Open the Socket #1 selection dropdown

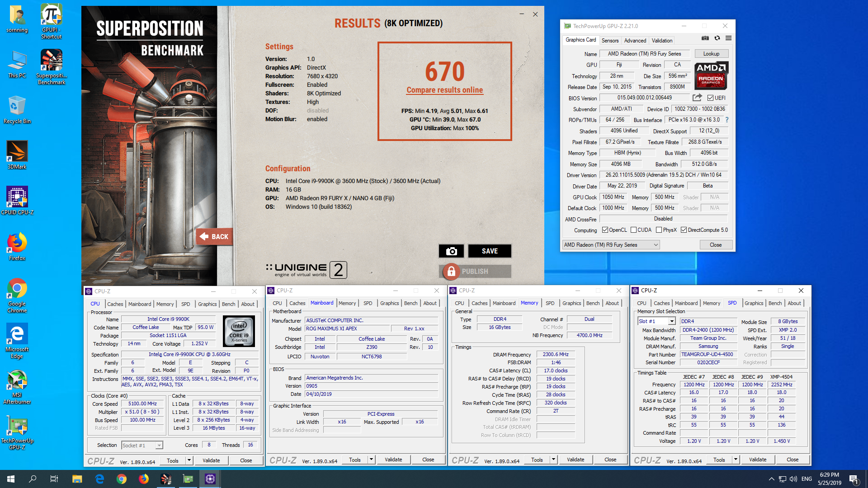142,446
